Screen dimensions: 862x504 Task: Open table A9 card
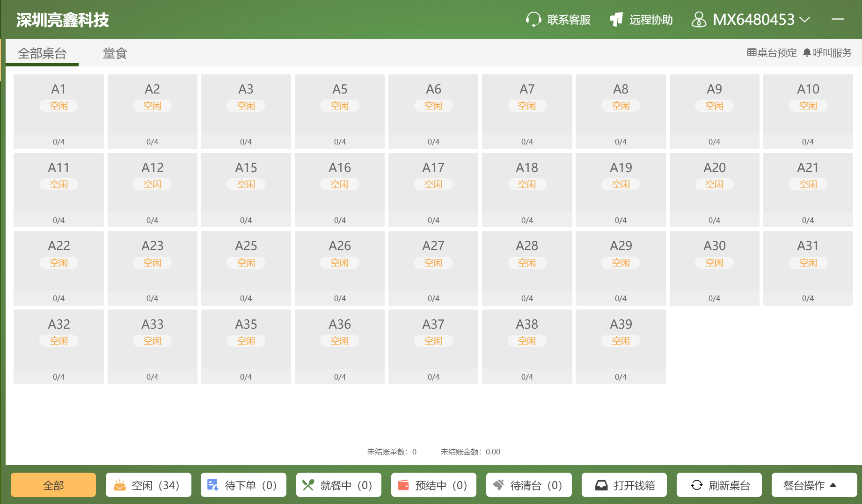pos(715,112)
